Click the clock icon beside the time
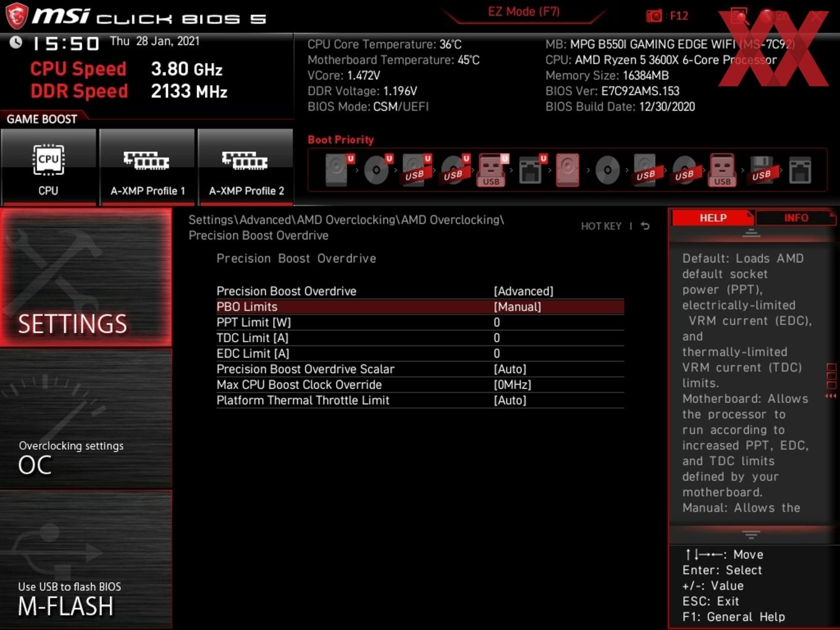This screenshot has height=630, width=840. pos(16,42)
